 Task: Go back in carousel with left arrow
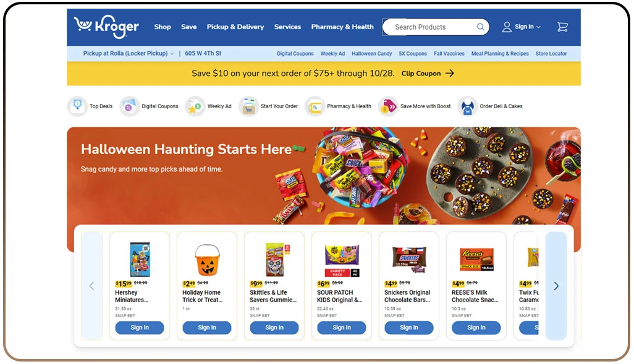pos(92,286)
